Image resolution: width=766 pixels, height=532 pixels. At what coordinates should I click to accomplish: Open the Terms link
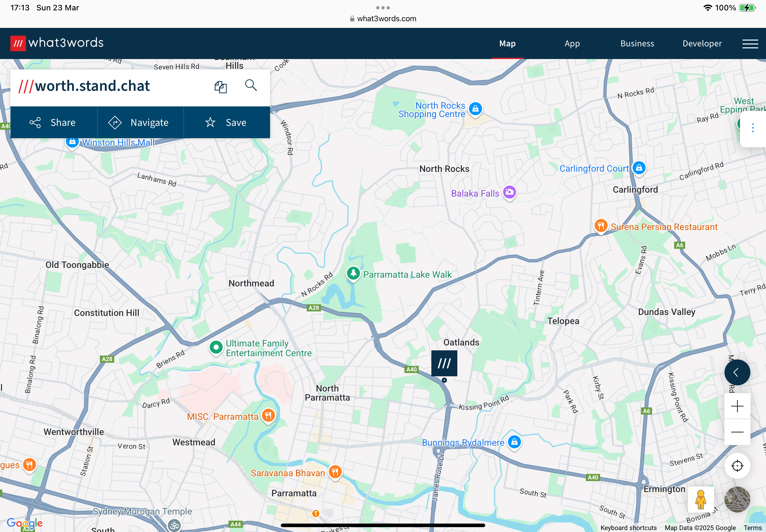tap(752, 528)
